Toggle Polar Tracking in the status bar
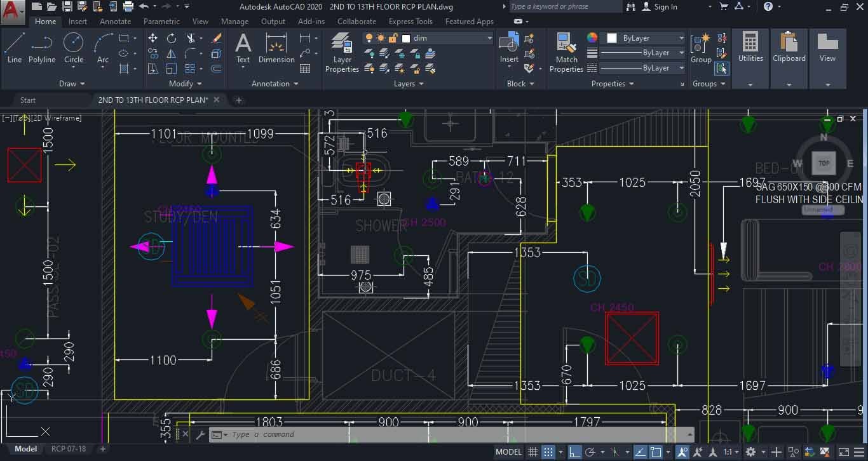Image resolution: width=868 pixels, height=461 pixels. coord(590,451)
